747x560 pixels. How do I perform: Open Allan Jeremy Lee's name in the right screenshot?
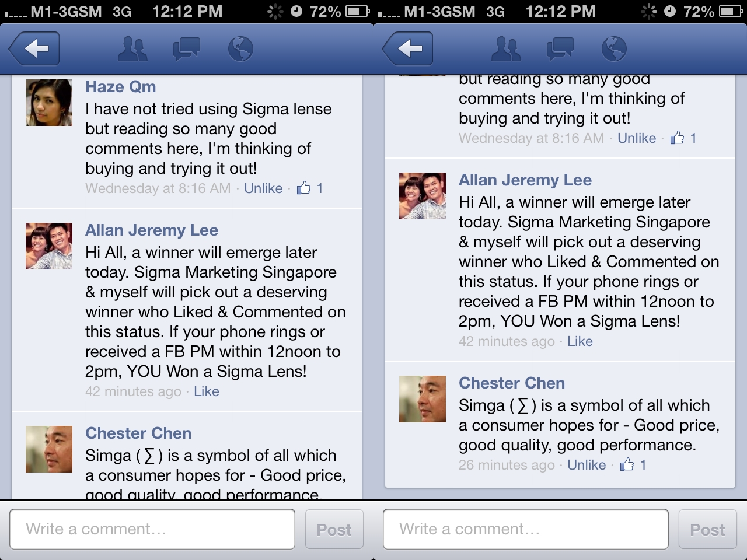[525, 180]
